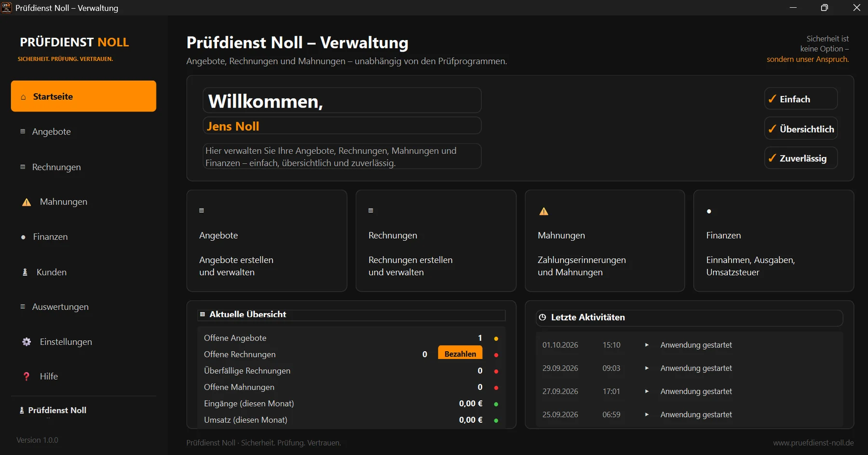Click the icon beside Aktuelle Übersicht heading

203,314
